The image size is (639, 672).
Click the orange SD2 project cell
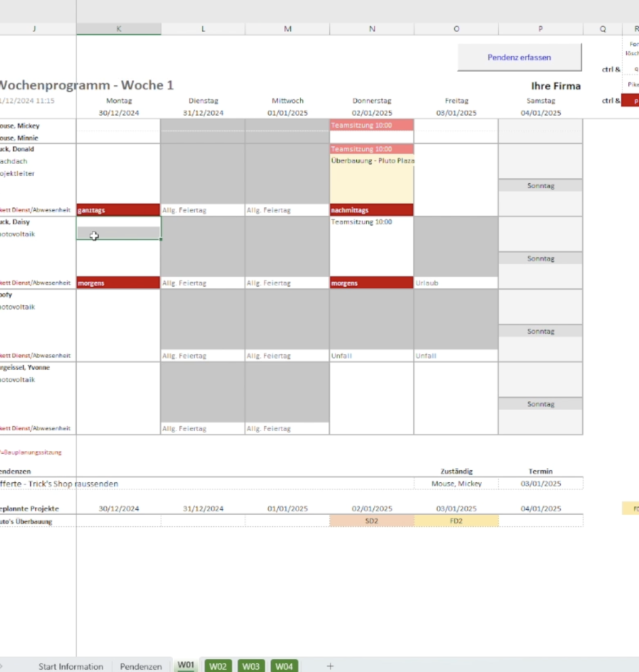click(x=372, y=520)
